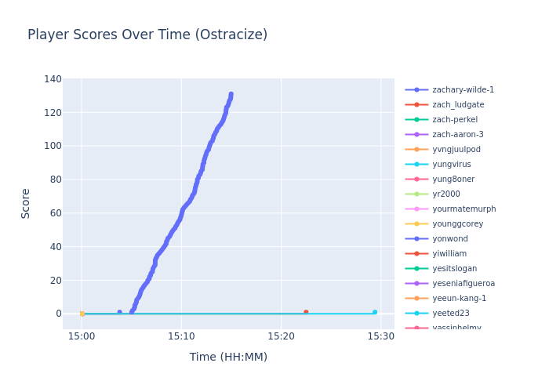Click the yungvirus cyan legend marker
Screen dimensions: 549x392
[x=416, y=165]
